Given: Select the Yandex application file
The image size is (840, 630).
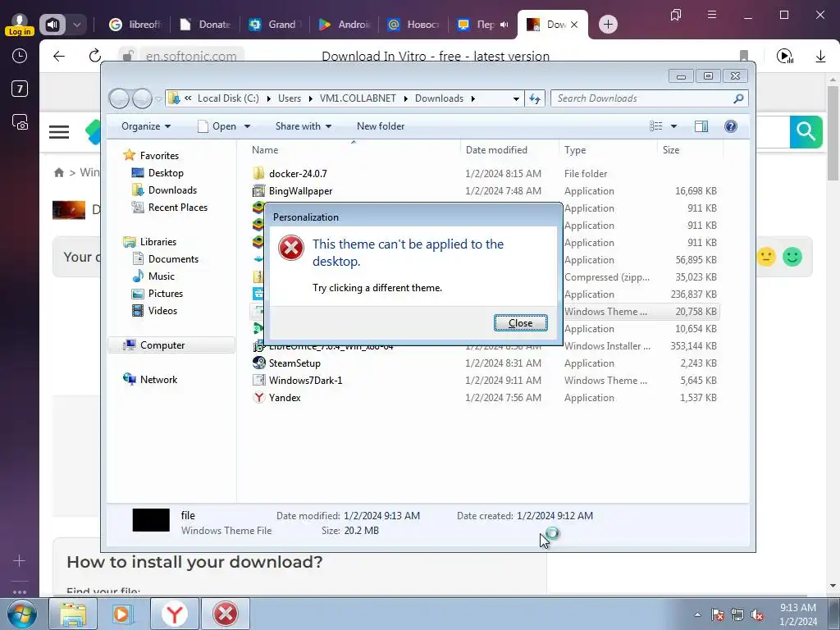Looking at the screenshot, I should [285, 398].
